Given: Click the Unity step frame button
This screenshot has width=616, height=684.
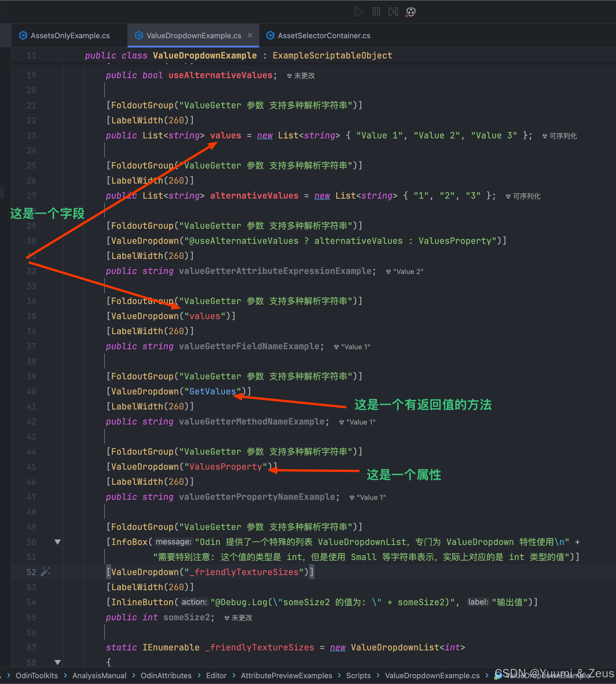Looking at the screenshot, I should [x=393, y=12].
